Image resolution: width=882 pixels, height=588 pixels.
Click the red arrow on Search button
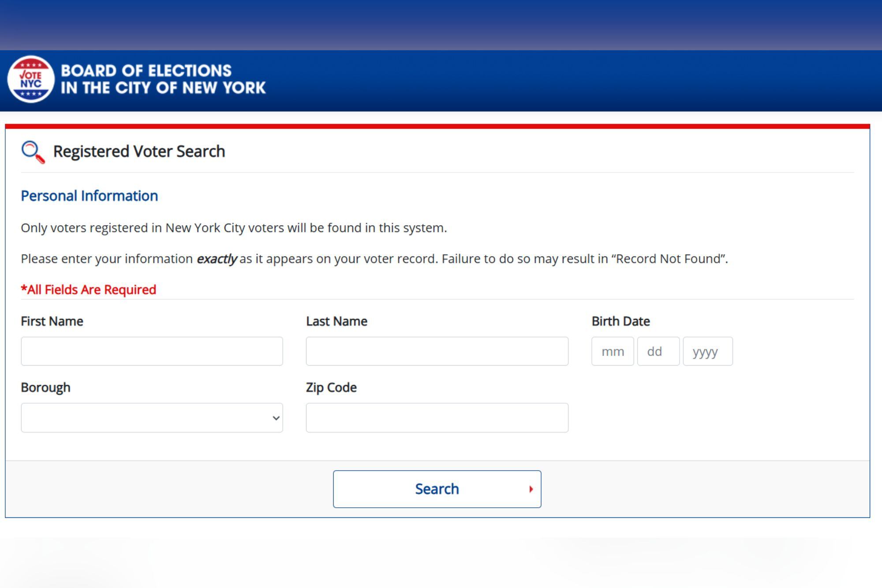(x=531, y=489)
